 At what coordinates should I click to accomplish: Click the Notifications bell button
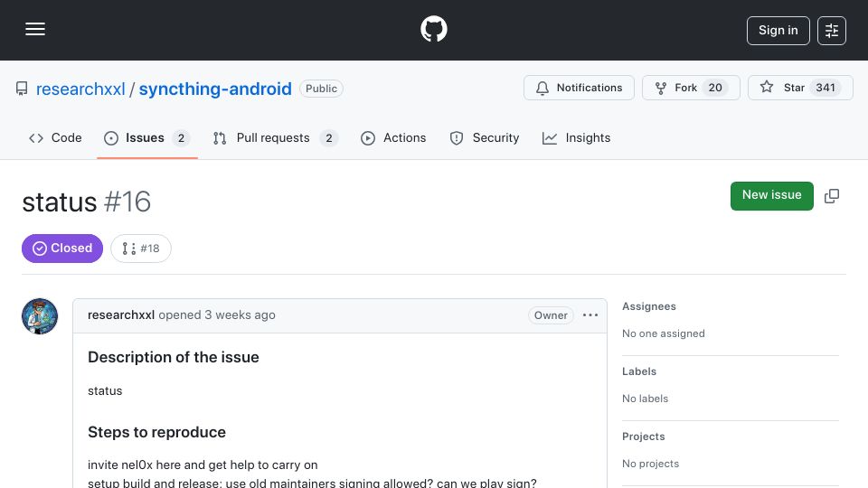click(x=579, y=88)
